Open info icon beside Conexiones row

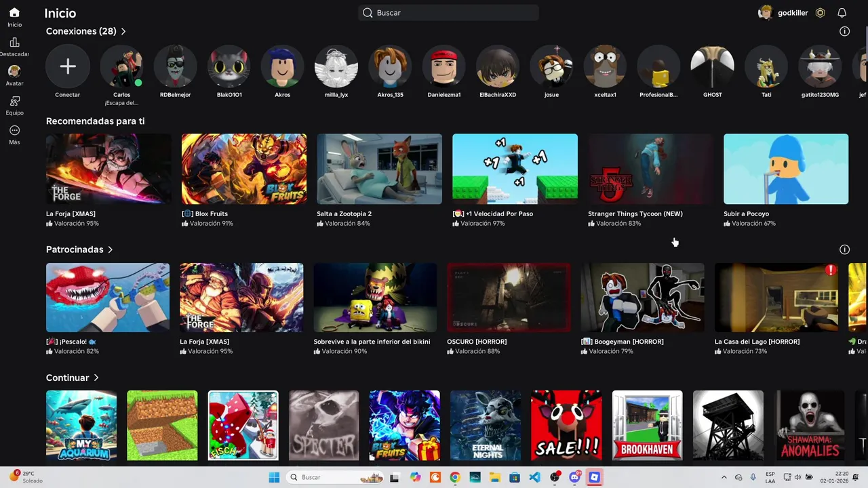(x=844, y=31)
